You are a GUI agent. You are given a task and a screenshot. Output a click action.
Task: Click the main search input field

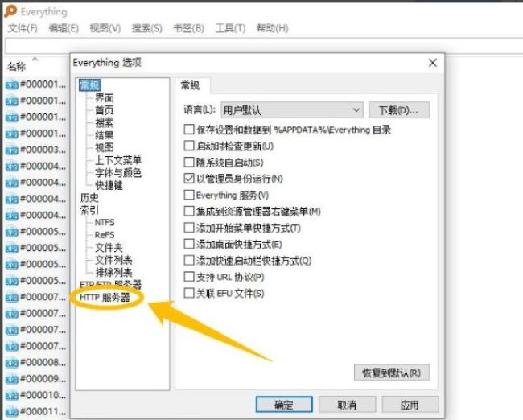click(x=263, y=45)
